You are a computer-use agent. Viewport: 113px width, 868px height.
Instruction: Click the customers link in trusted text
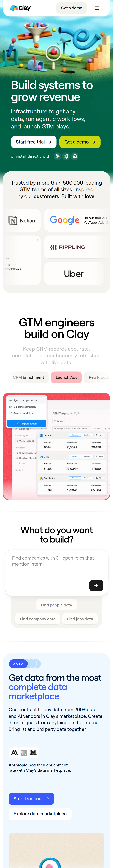coord(46,196)
